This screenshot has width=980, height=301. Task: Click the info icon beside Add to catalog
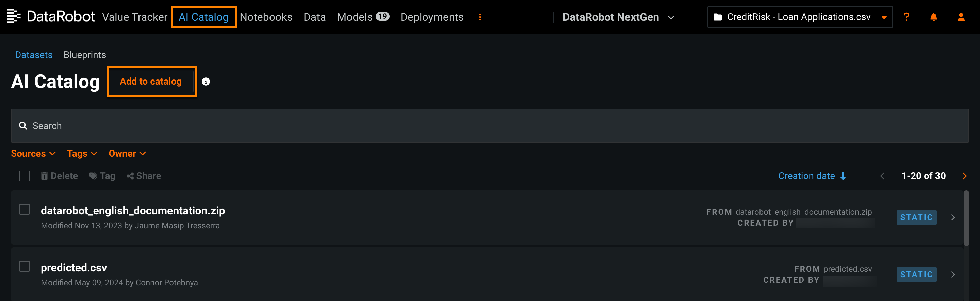[x=206, y=82]
